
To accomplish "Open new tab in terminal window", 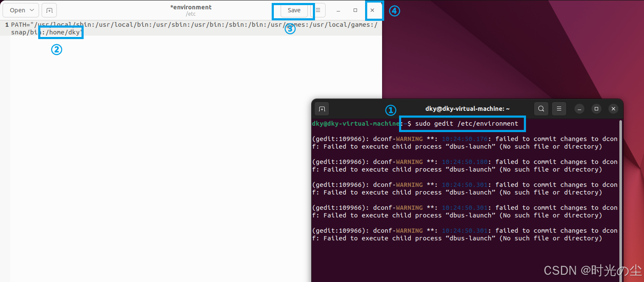I will [322, 109].
